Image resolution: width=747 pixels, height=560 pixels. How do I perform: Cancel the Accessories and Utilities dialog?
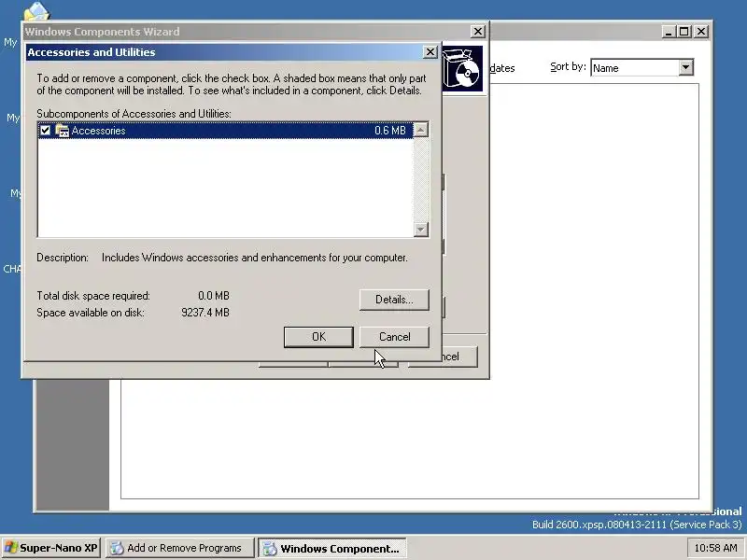394,337
